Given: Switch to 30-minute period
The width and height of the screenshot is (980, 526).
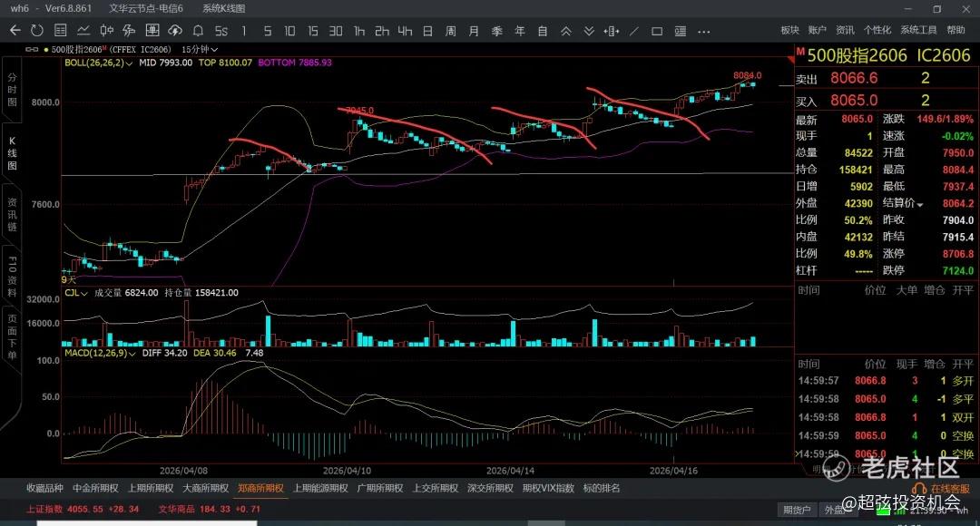Looking at the screenshot, I should tap(336, 30).
